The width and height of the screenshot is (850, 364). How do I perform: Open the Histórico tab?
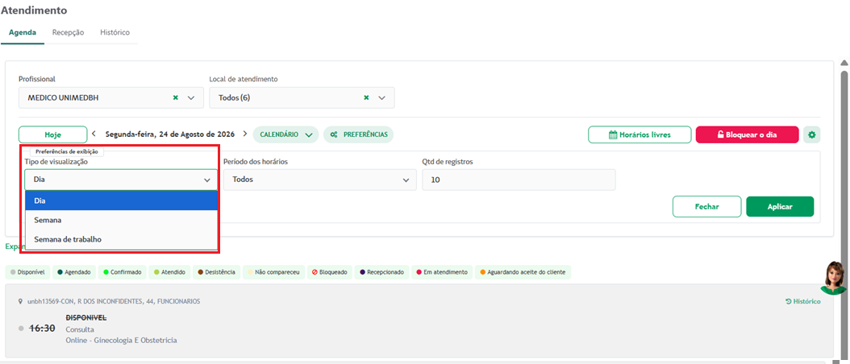115,33
